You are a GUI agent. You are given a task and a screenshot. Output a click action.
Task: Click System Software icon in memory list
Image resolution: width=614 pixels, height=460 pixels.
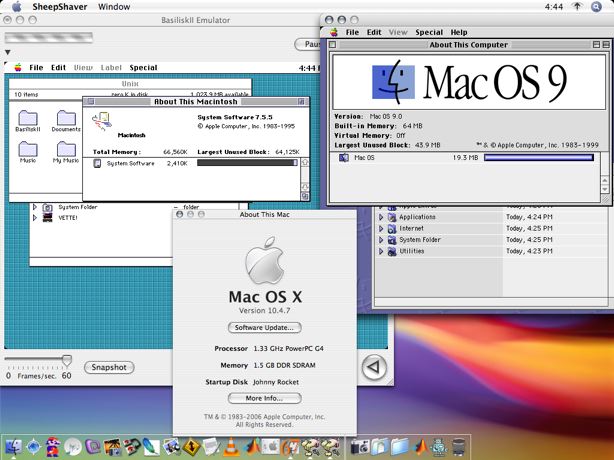tap(97, 163)
